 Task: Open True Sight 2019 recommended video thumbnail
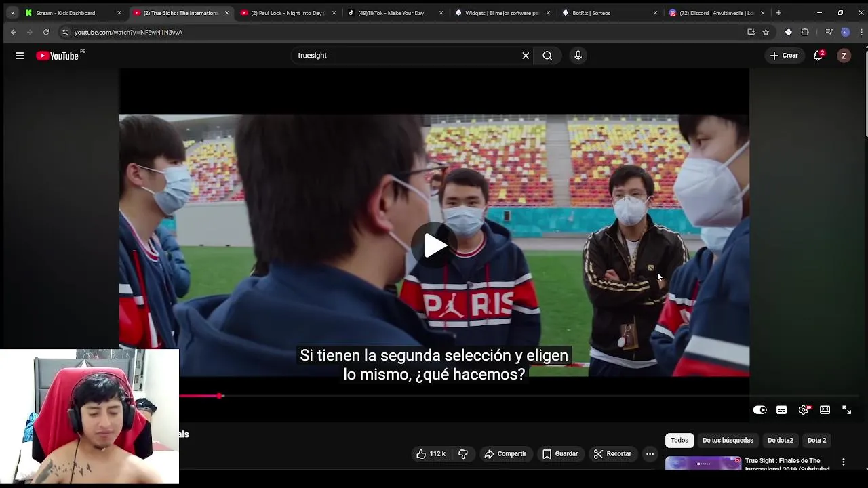click(x=703, y=463)
